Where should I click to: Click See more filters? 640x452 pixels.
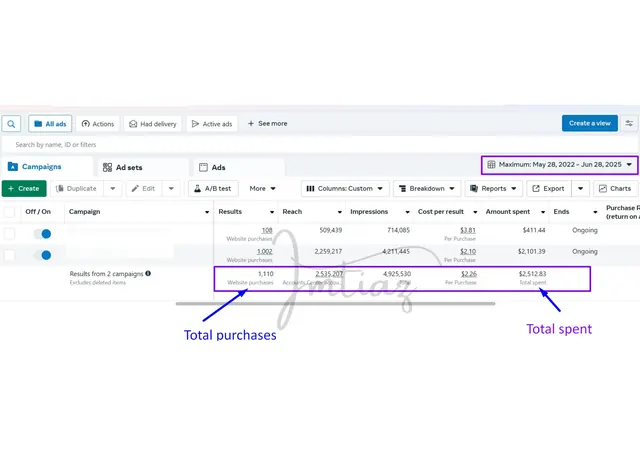coord(268,123)
